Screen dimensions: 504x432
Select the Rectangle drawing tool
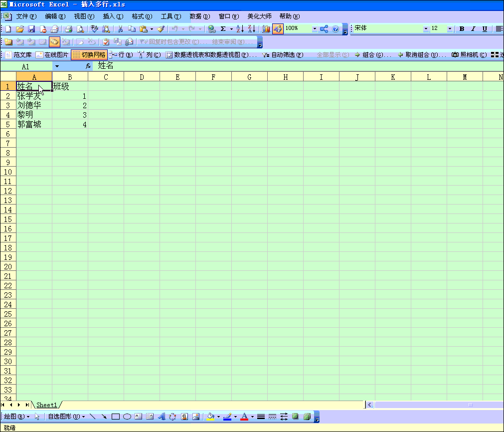(116, 417)
